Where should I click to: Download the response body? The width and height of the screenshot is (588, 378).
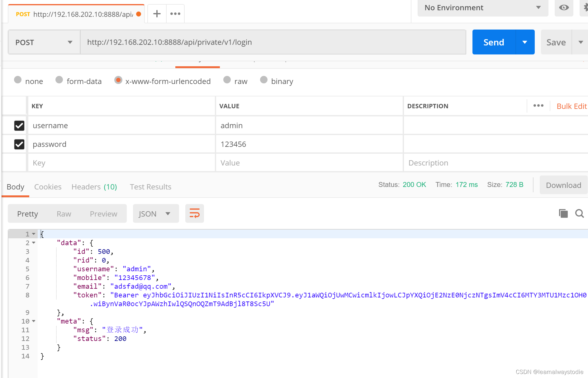pyautogui.click(x=563, y=185)
